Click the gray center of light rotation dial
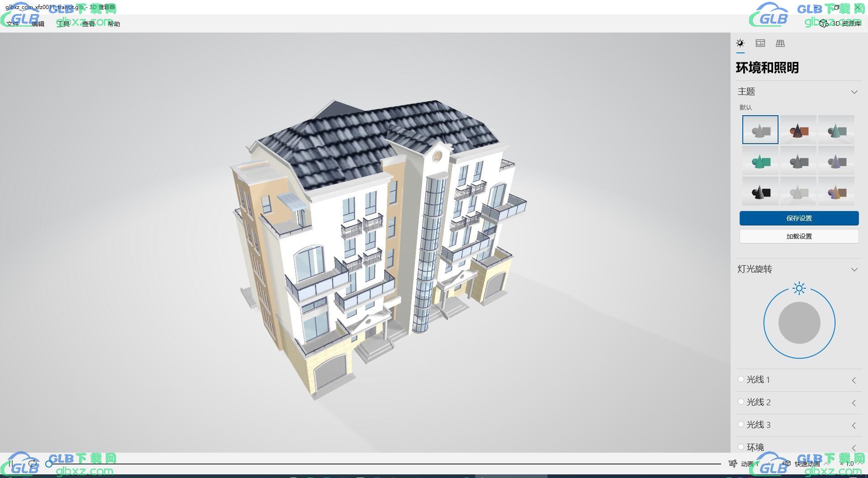Image resolution: width=868 pixels, height=478 pixels. click(x=799, y=323)
